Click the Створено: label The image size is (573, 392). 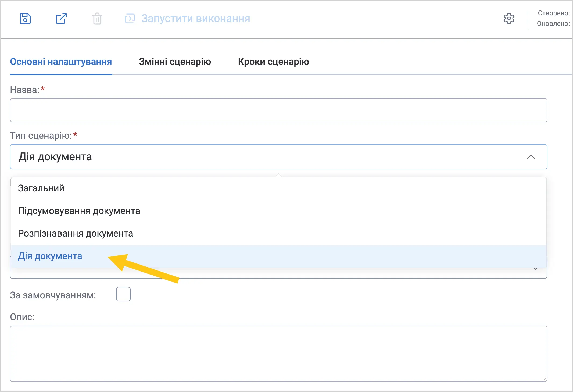point(554,13)
